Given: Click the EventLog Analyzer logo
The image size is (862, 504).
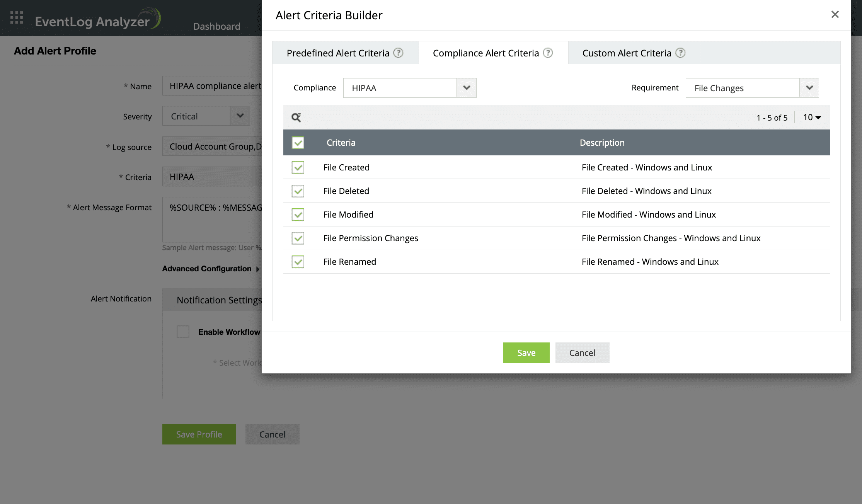Looking at the screenshot, I should click(97, 19).
